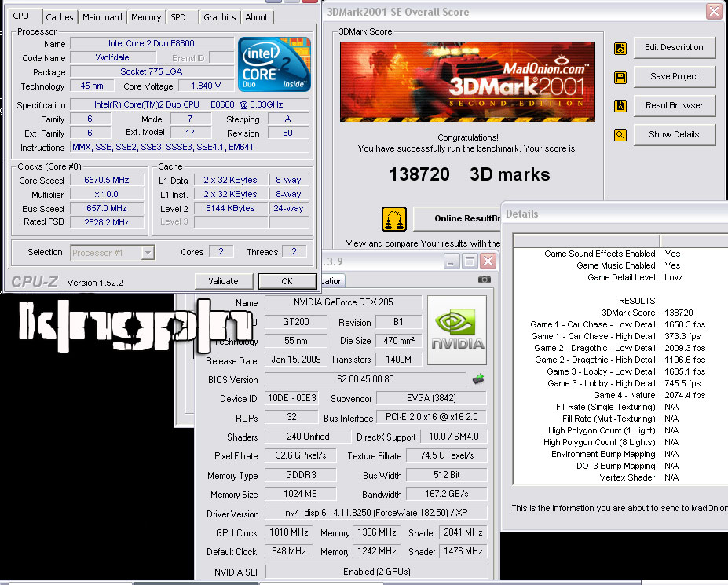The height and width of the screenshot is (585, 728).
Task: Open the Processor selection dropdown
Action: click(148, 253)
